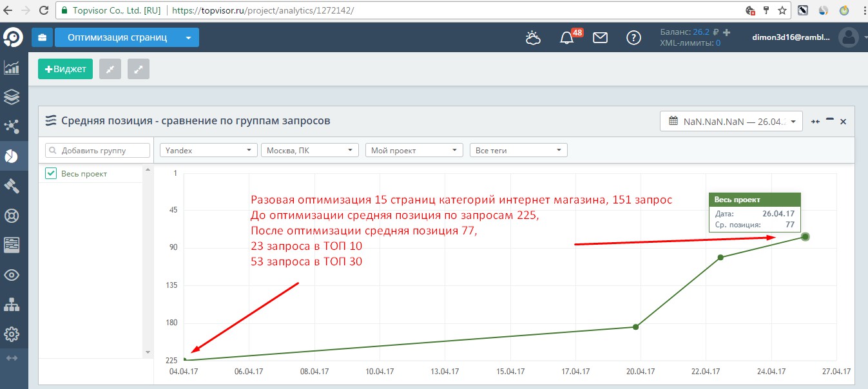Click the +Виджет add button
Viewport: 868px width, 389px height.
click(66, 69)
